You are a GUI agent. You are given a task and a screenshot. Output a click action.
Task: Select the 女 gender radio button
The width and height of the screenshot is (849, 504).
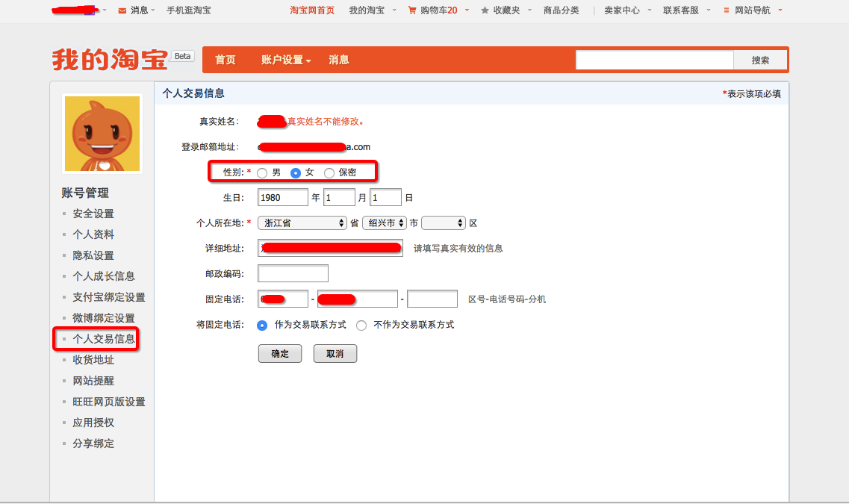point(296,173)
